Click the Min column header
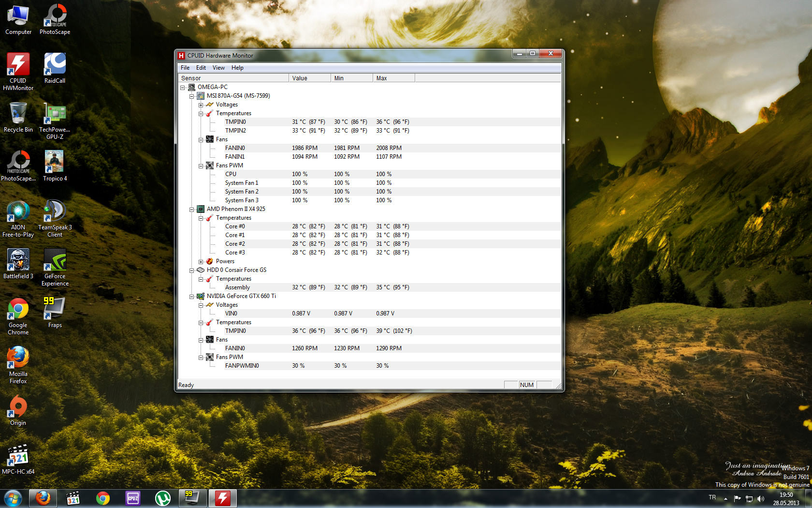This screenshot has width=812, height=508. pos(352,78)
